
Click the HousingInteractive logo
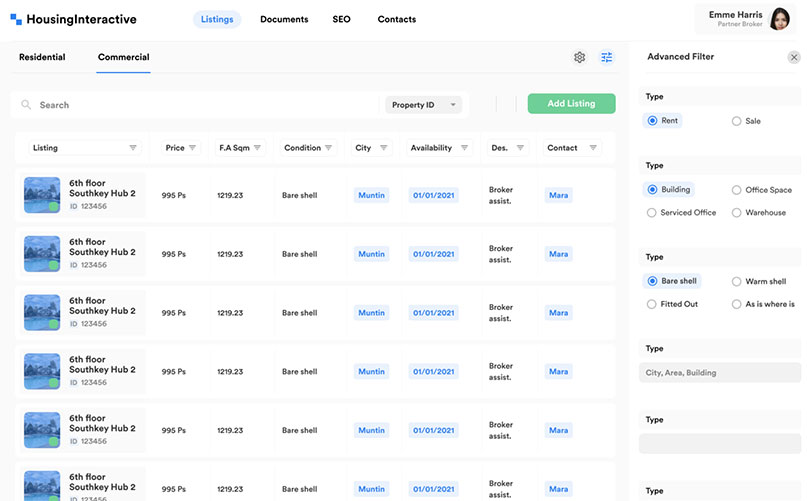point(74,19)
